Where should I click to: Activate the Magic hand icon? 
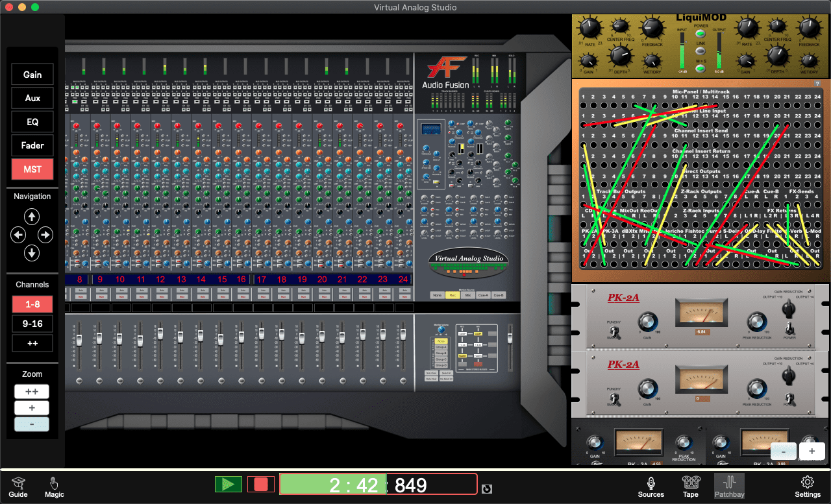point(55,483)
